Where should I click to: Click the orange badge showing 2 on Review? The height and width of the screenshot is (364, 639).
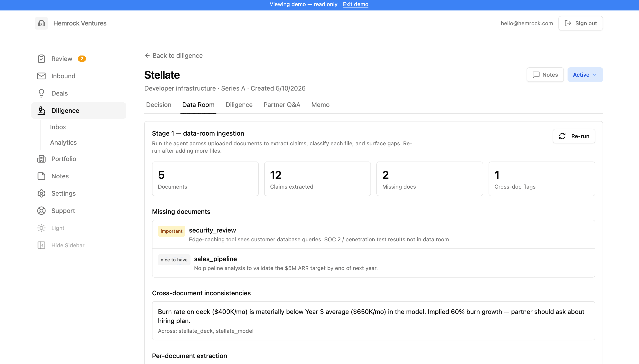[x=82, y=59]
